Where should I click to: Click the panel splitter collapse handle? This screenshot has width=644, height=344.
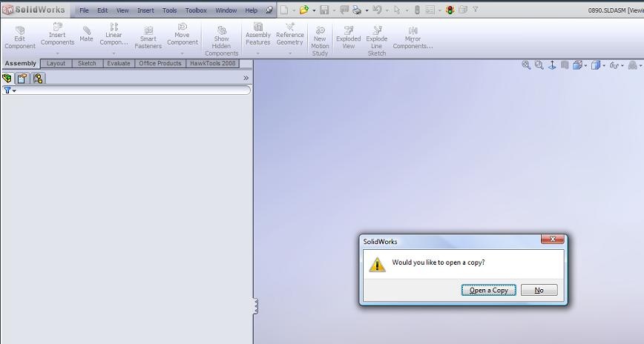[x=255, y=306]
